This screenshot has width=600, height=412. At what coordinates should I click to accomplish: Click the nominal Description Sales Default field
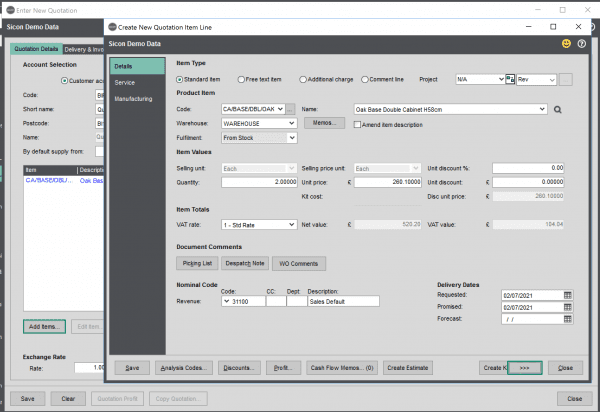[x=343, y=301]
